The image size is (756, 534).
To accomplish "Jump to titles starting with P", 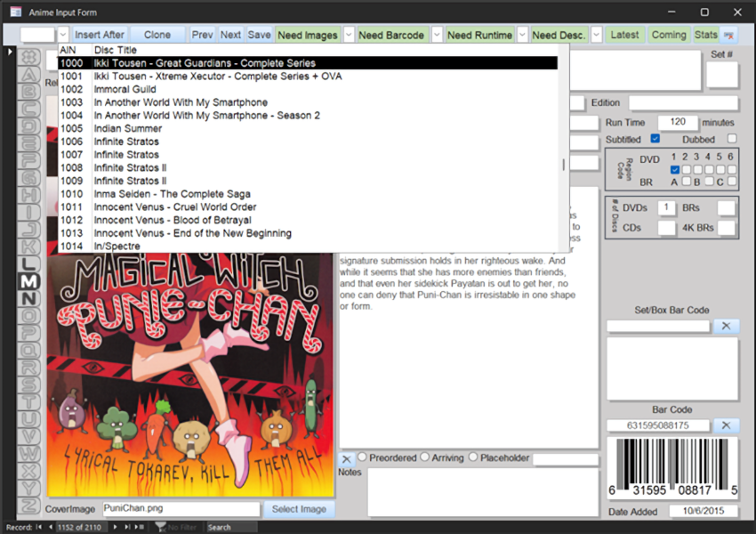I will tap(28, 333).
